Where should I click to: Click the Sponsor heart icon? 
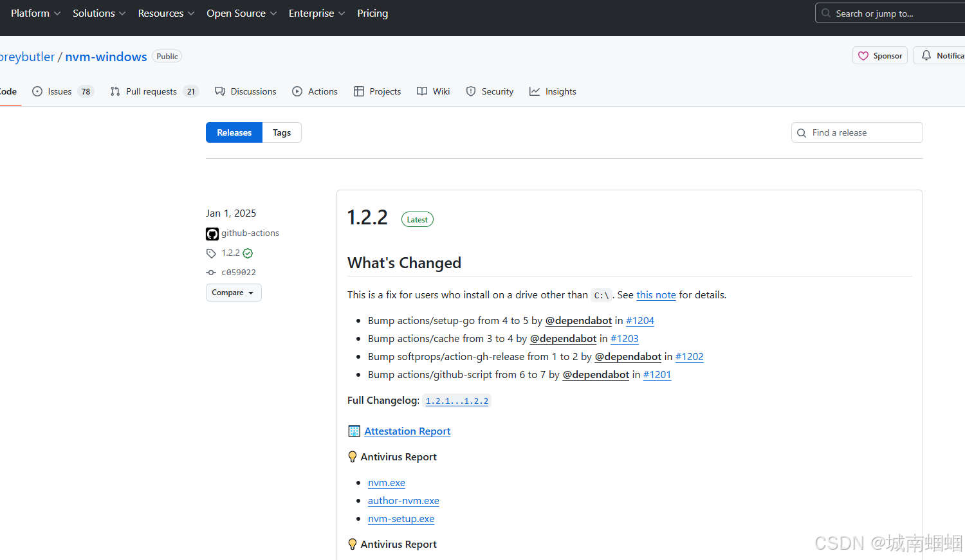863,56
